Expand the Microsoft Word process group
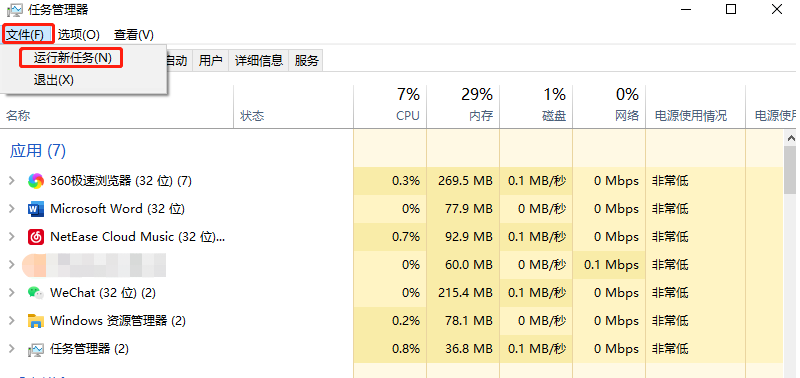Screen dimensions: 800x378 pos(12,209)
